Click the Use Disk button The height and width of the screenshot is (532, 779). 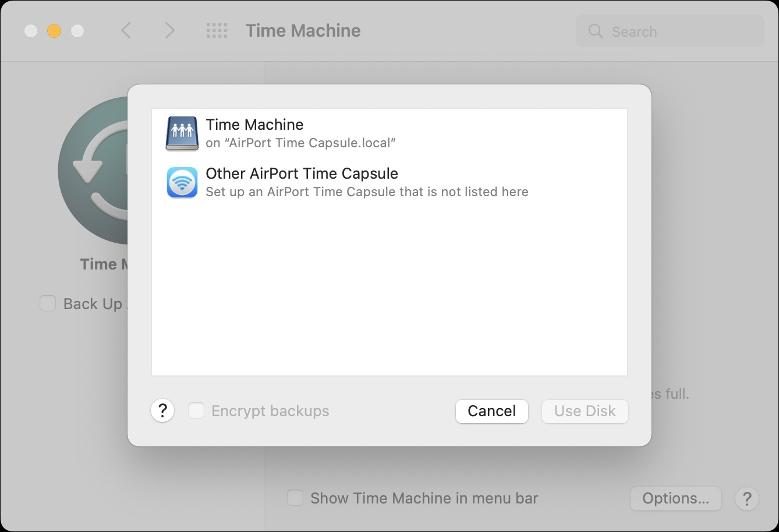585,411
